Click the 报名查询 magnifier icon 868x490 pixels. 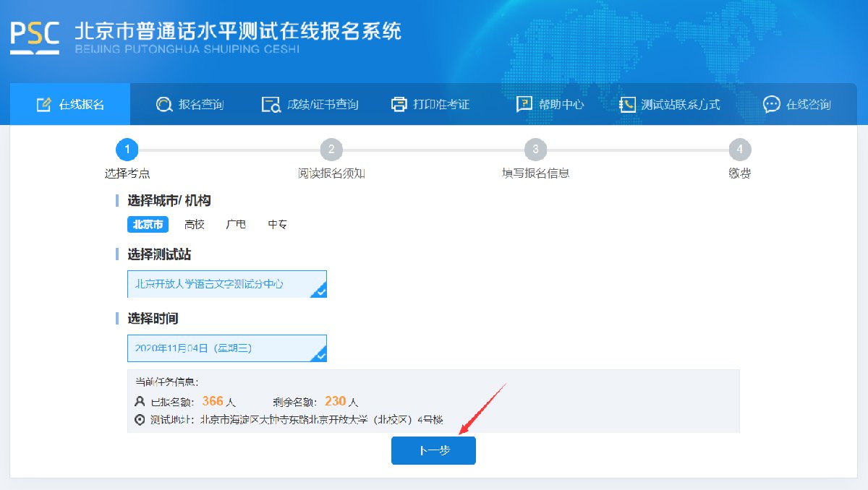point(164,104)
